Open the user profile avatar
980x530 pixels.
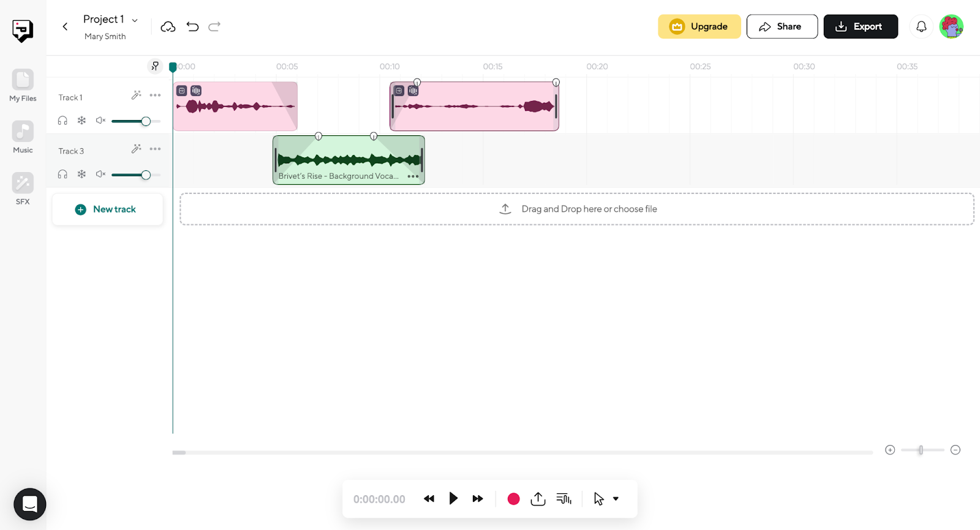951,26
